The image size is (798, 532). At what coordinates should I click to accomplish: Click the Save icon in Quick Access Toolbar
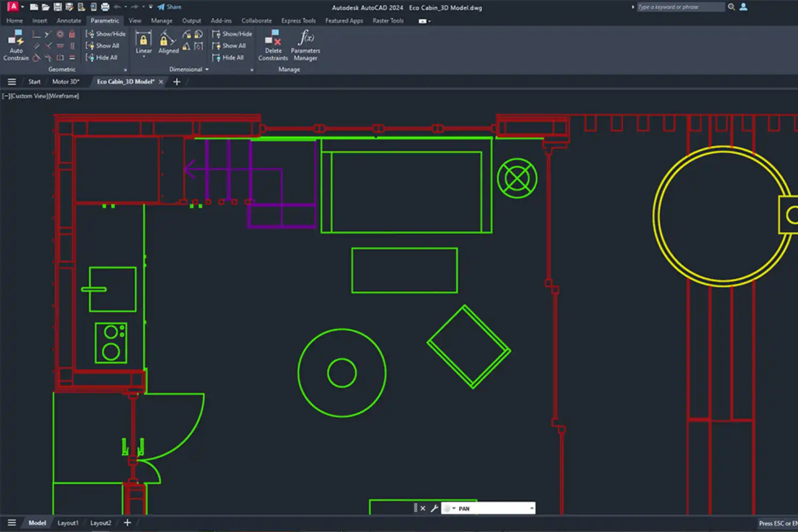(x=57, y=7)
